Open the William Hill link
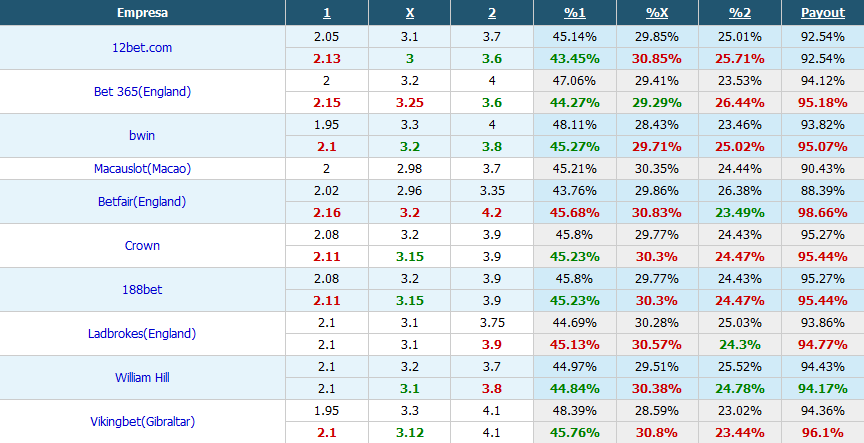 pos(142,378)
